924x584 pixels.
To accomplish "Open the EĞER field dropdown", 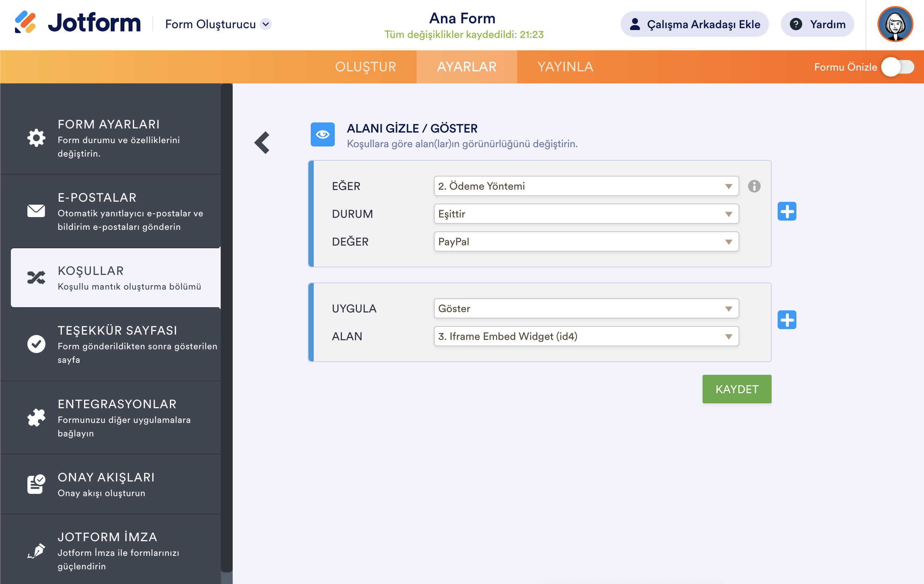I will (585, 186).
